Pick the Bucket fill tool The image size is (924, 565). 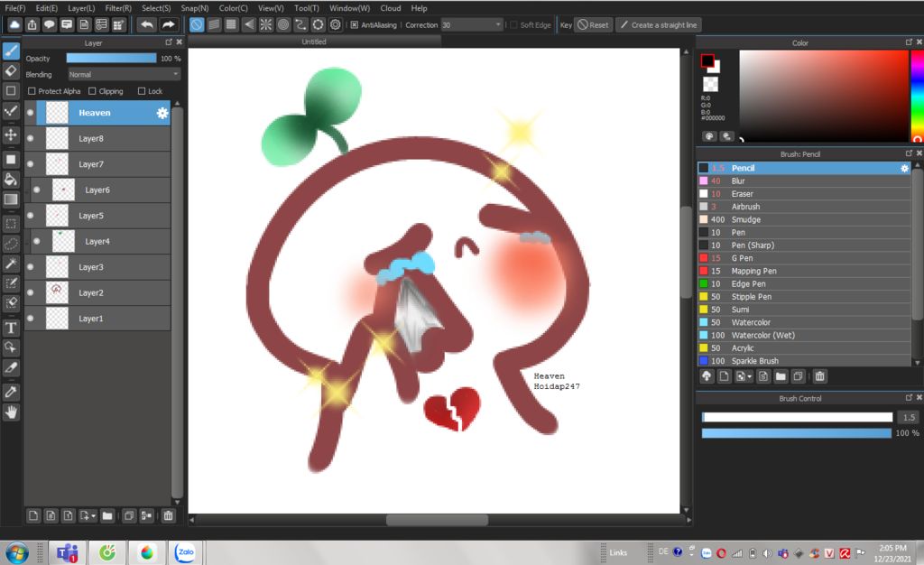click(x=11, y=179)
